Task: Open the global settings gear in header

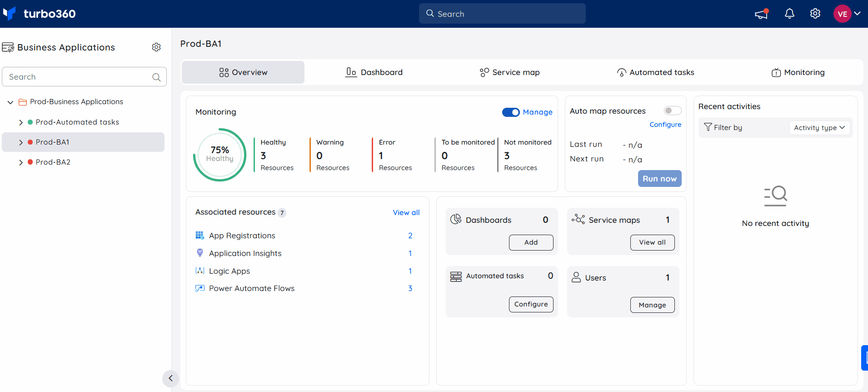Action: point(815,14)
